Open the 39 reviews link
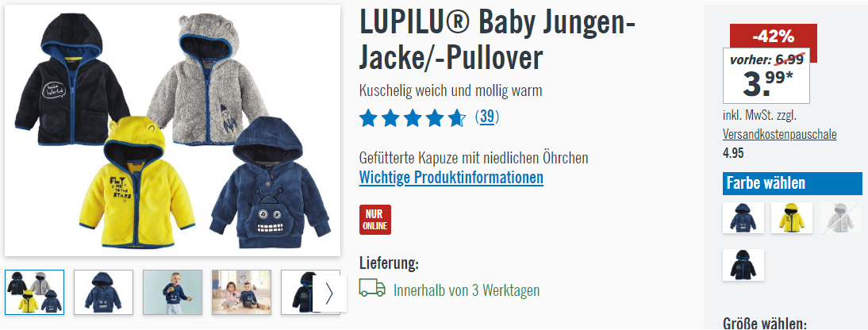Screen dimensions: 868x330 tap(487, 117)
